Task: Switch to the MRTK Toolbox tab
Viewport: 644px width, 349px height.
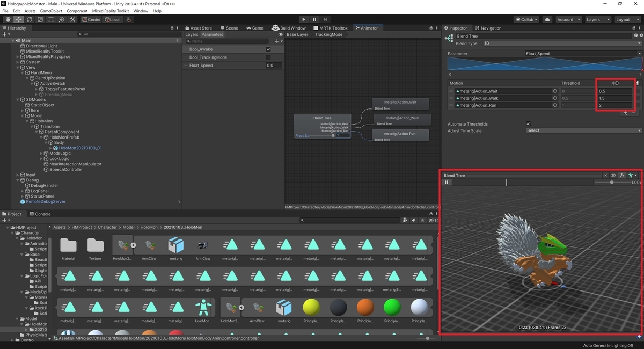Action: (x=330, y=28)
